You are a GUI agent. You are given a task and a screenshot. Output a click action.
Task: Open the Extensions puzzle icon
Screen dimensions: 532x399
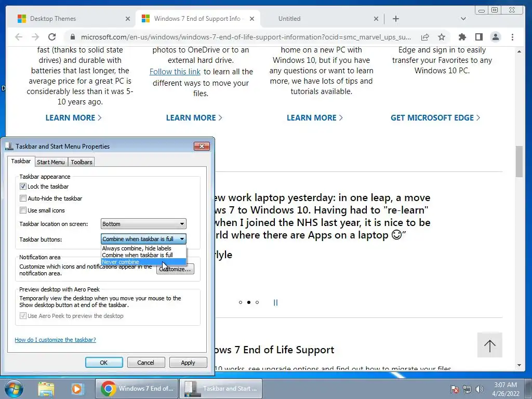pyautogui.click(x=462, y=37)
